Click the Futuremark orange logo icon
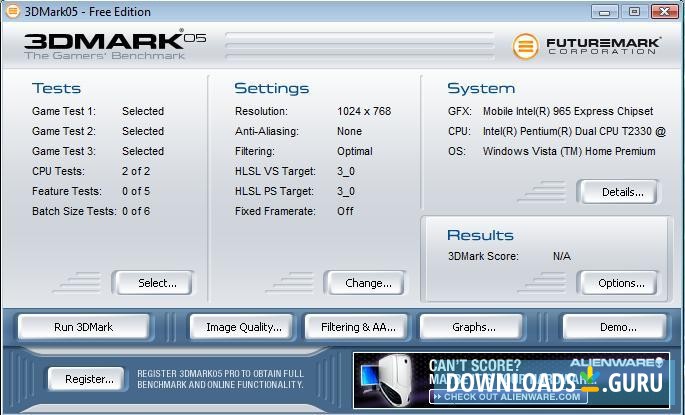Viewport: 685px width, 415px height. pos(525,46)
